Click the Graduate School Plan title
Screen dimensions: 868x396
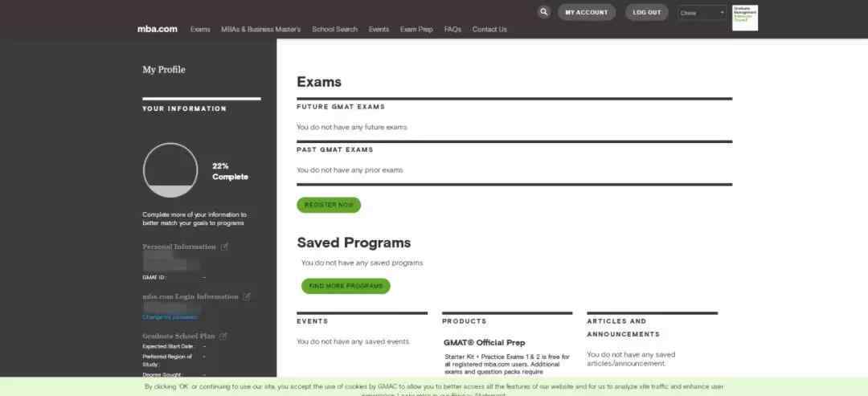(178, 336)
